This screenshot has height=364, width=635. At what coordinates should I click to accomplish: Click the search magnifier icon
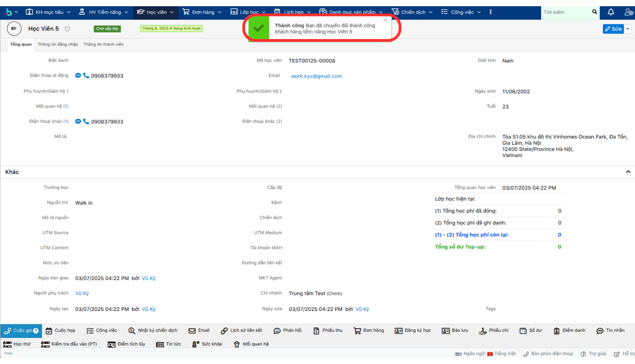594,12
